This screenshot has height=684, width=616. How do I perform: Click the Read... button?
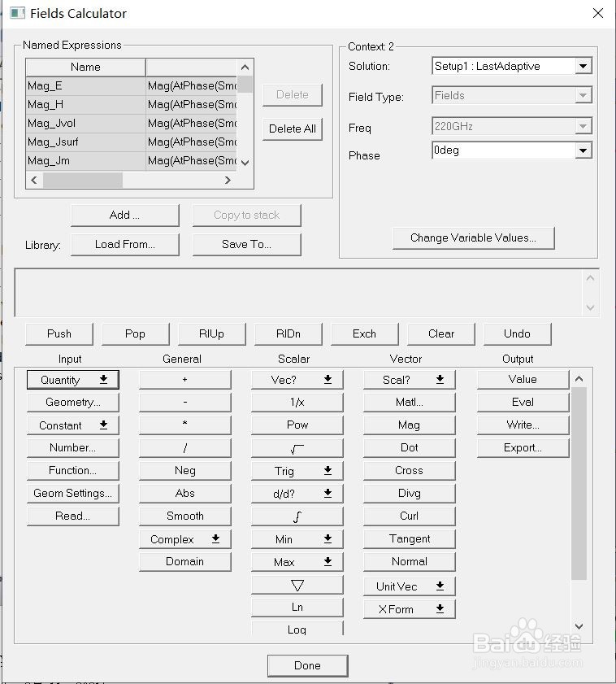click(73, 516)
